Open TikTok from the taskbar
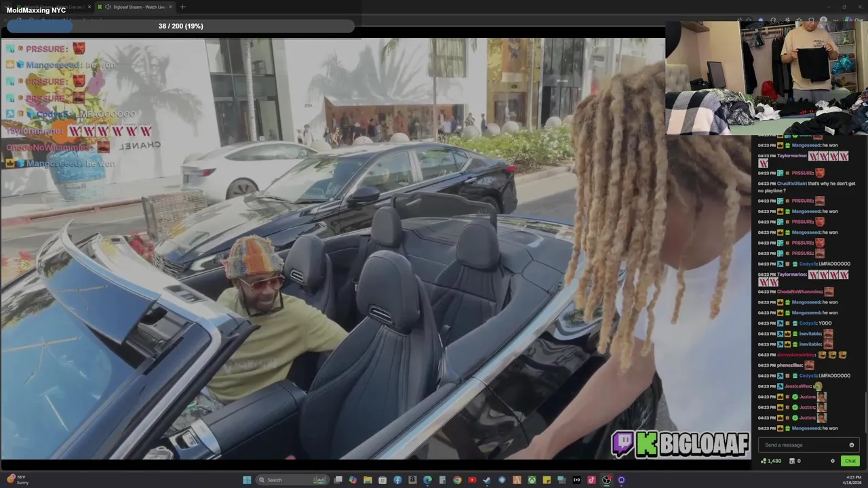 coord(591,480)
